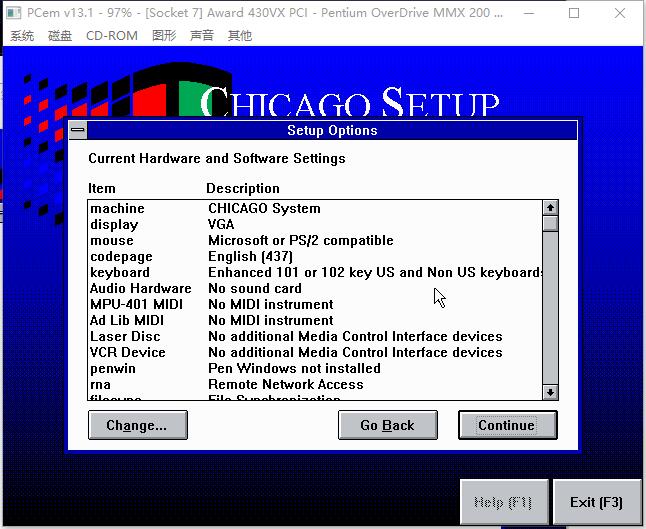Close the PCem window

[x=620, y=13]
